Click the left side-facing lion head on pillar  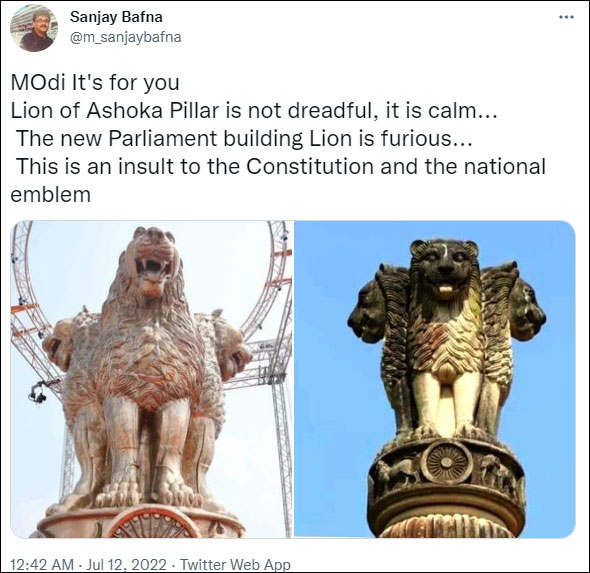pos(365,310)
